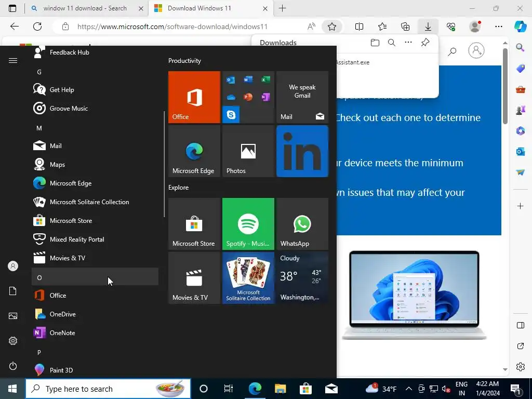This screenshot has width=532, height=399.
Task: Open Cortana circle on the taskbar
Action: tap(204, 389)
